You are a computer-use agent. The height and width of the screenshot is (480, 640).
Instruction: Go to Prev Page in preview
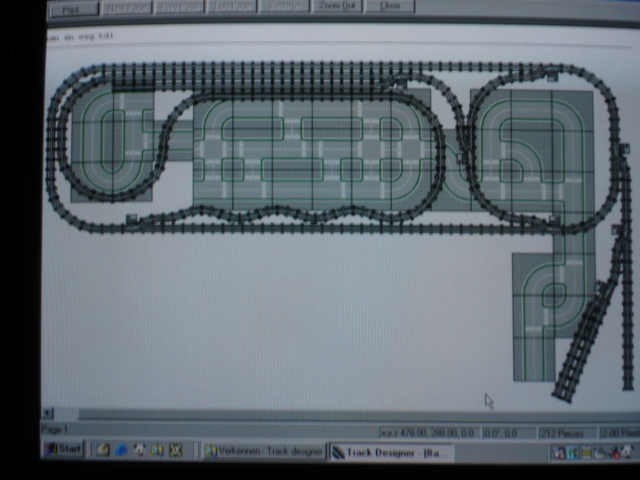click(180, 7)
